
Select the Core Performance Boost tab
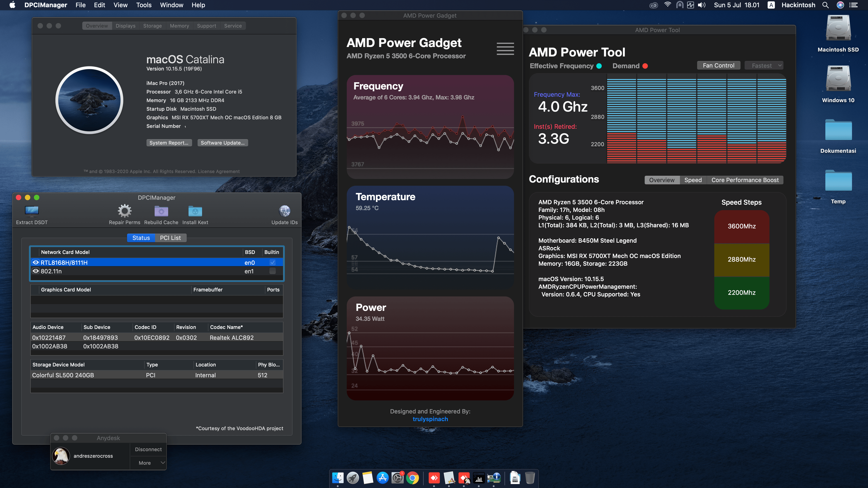pos(745,180)
